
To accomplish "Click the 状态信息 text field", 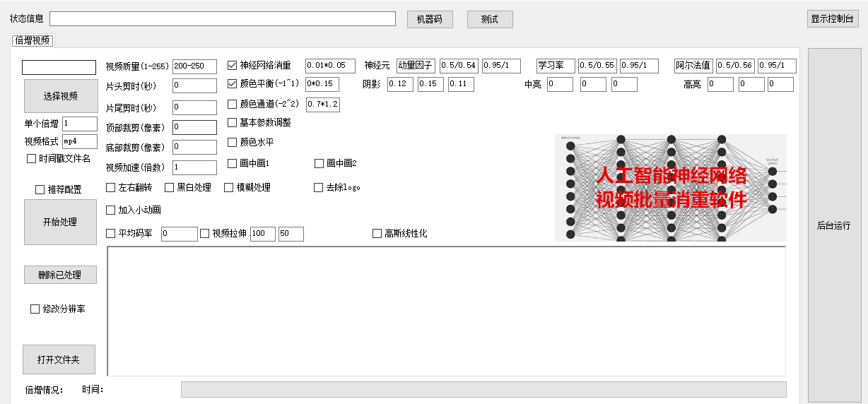I will (x=222, y=19).
